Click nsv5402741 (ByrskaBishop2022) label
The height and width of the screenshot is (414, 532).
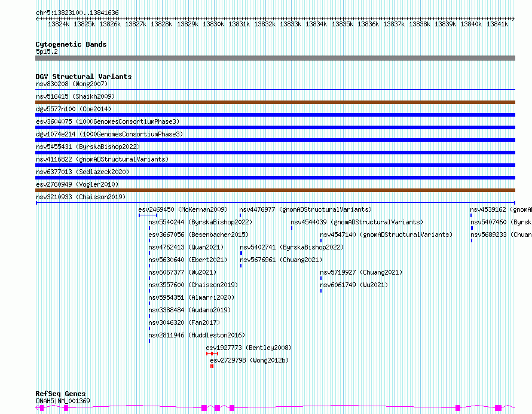point(292,247)
